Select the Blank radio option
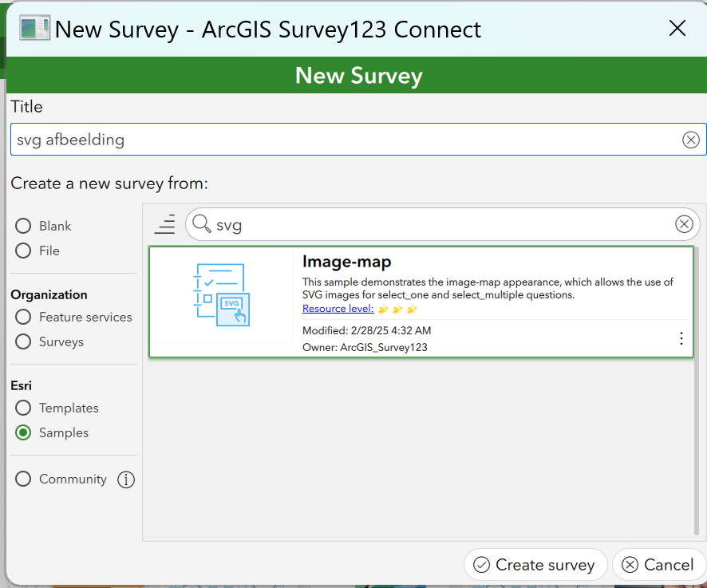Viewport: 707px width, 588px height. click(23, 226)
